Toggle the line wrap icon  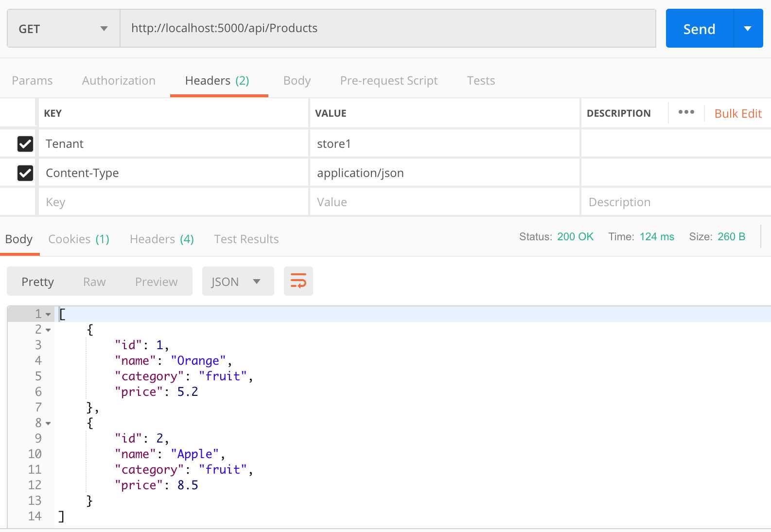pyautogui.click(x=298, y=281)
